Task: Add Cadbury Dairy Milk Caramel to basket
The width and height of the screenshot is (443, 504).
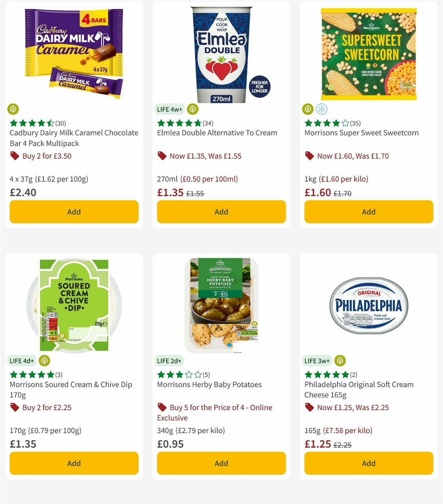Action: pos(74,212)
